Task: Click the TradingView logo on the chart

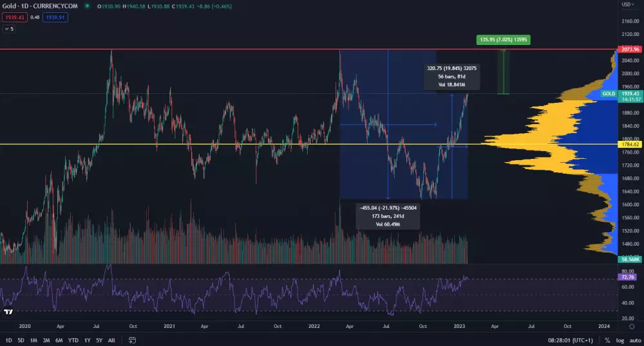Action: (9, 312)
